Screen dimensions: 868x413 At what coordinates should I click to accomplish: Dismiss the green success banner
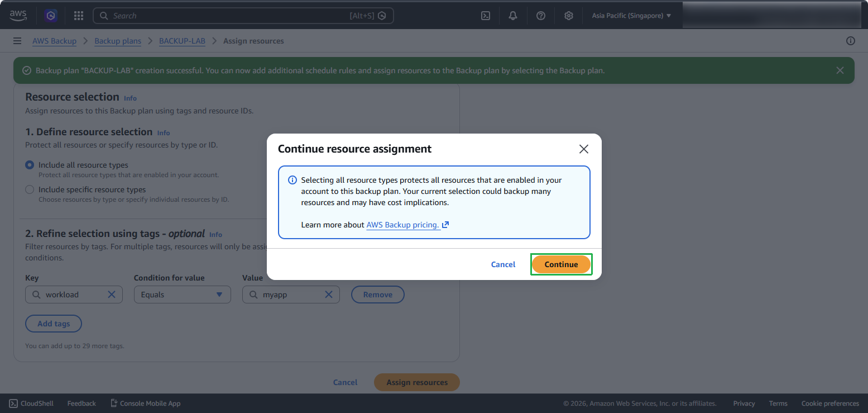[840, 70]
